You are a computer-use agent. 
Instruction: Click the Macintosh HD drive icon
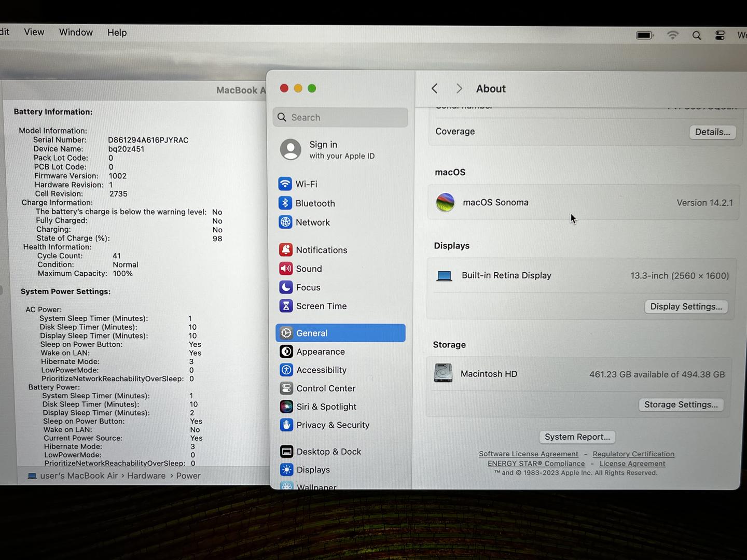coord(443,373)
